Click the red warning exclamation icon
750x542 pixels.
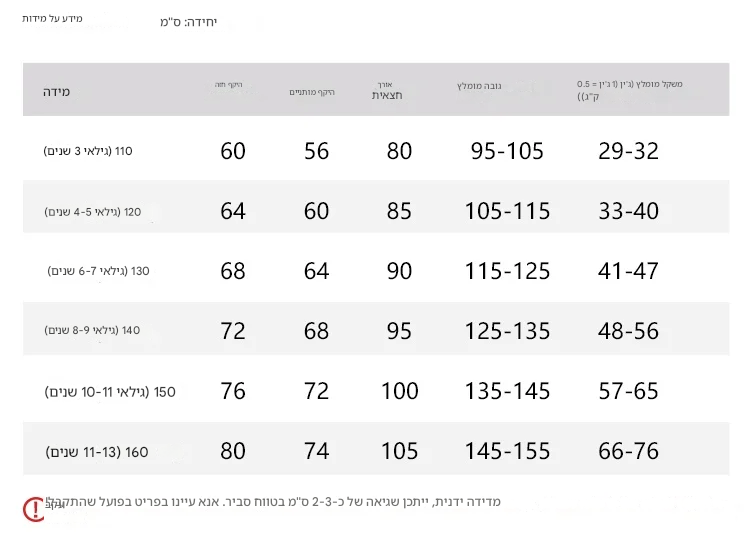click(34, 509)
